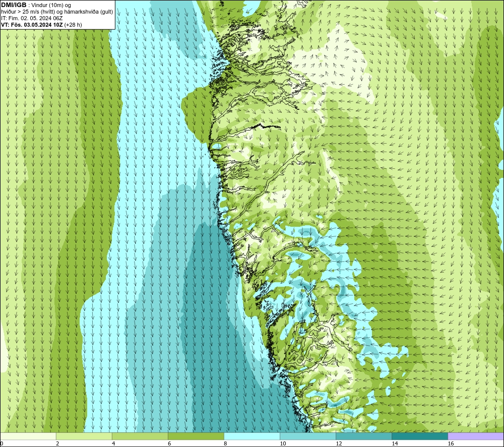
Task: Click the '(+28 h)' forecast offset text
Action: (73, 25)
